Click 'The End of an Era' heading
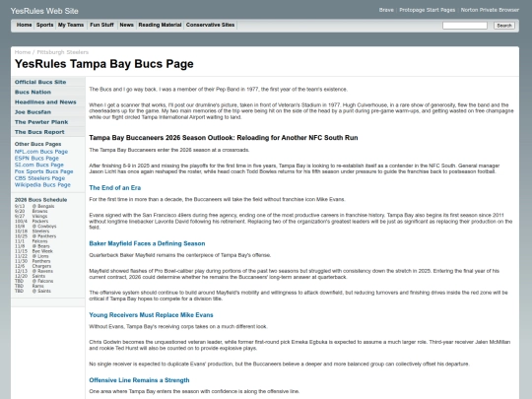The image size is (532, 399). 114,188
